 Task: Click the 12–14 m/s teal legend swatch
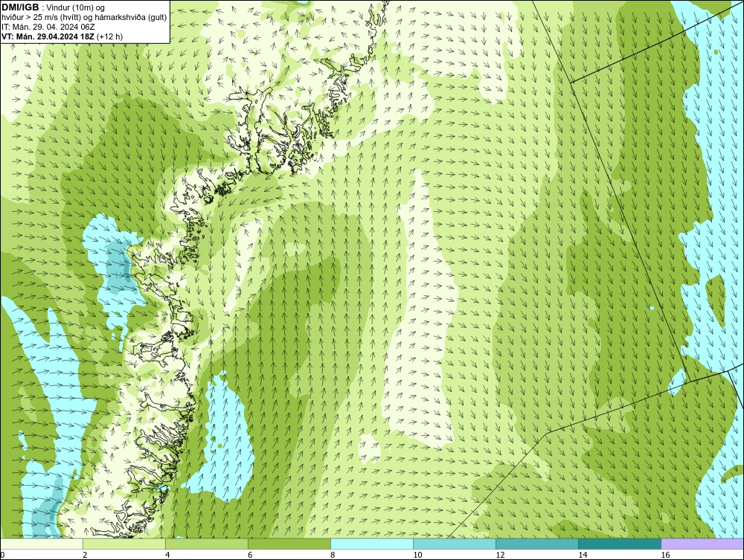pos(536,544)
